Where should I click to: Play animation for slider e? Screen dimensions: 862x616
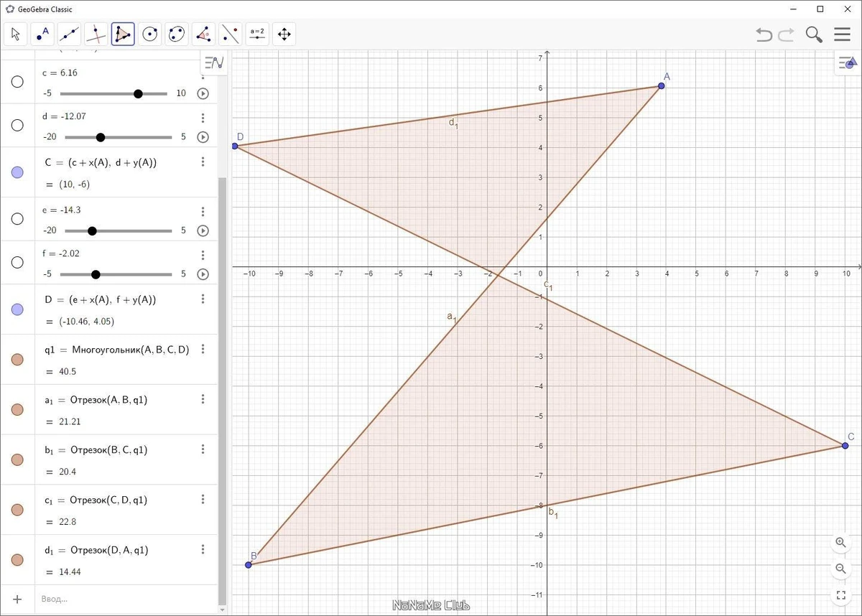click(203, 230)
